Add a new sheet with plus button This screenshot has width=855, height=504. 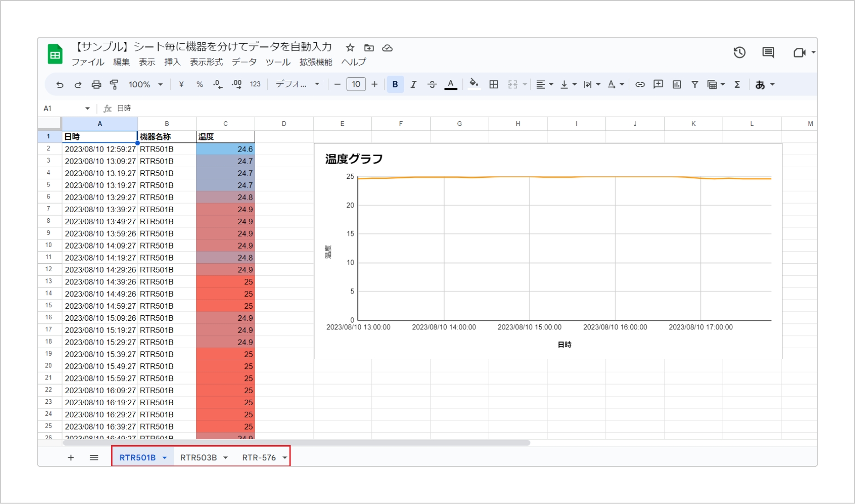tap(71, 458)
